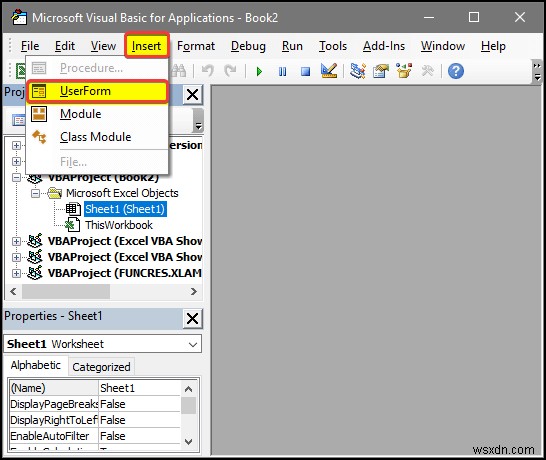Collapse the Microsoft Excel Objects folder

(35, 193)
